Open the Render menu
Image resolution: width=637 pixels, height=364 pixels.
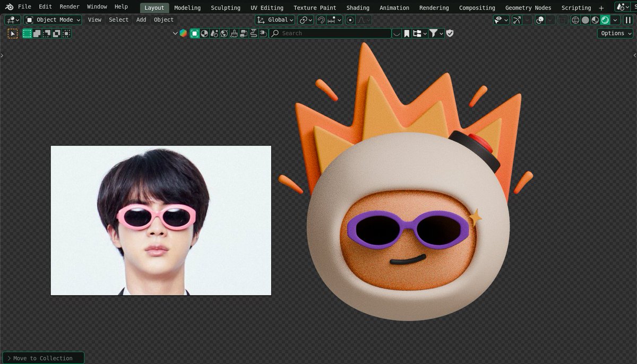click(x=70, y=7)
